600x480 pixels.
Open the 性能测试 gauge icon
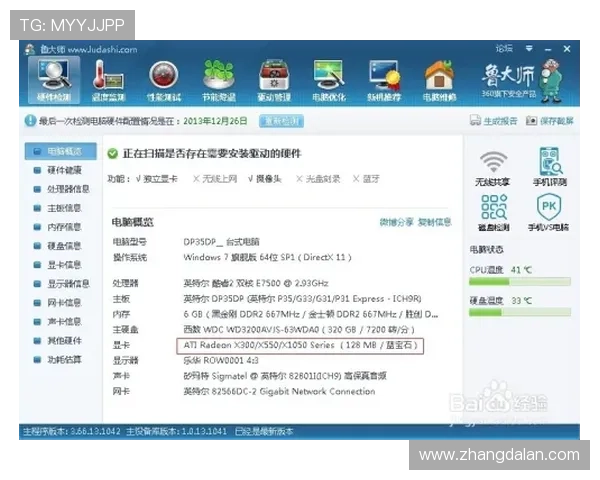[x=163, y=80]
